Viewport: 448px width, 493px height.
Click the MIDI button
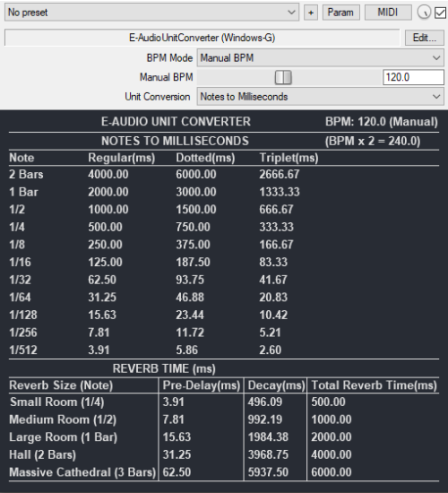388,13
